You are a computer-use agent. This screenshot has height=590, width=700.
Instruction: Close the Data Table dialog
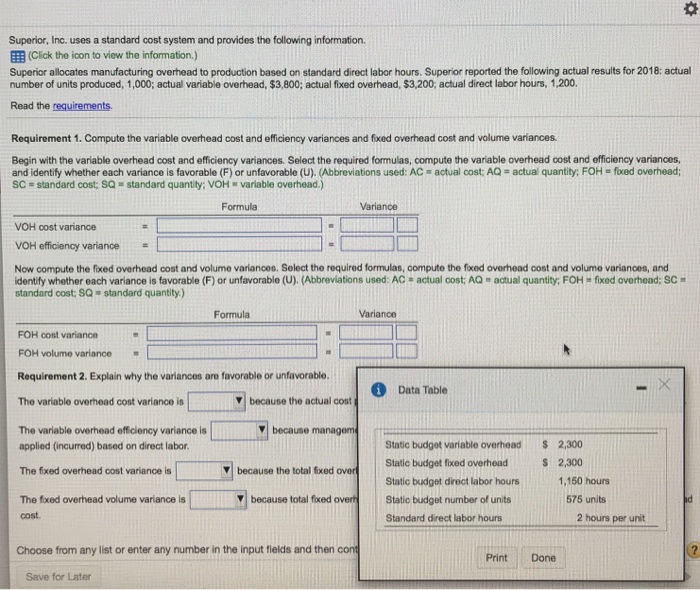pos(664,384)
